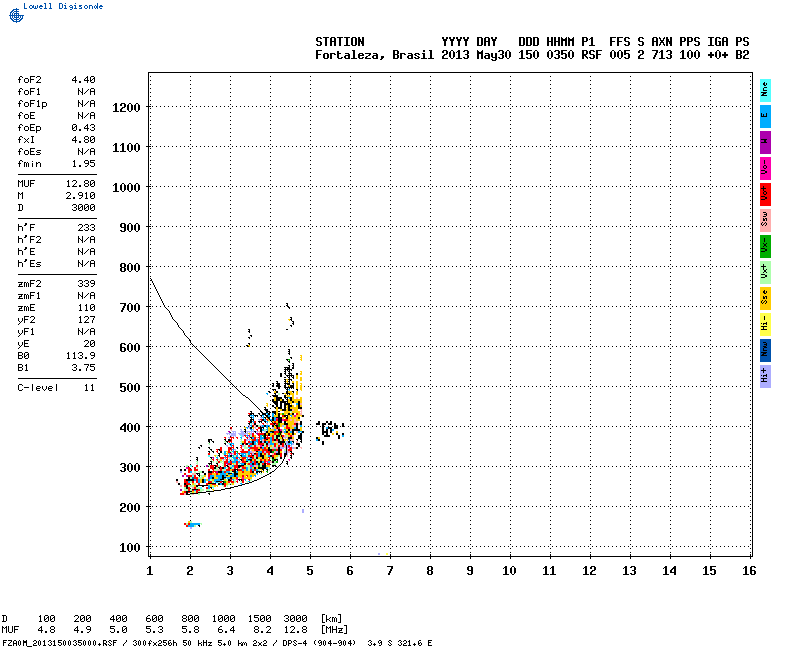This screenshot has width=800, height=650.
Task: Click the station name Fortaleza, Brasil
Action: tap(374, 55)
